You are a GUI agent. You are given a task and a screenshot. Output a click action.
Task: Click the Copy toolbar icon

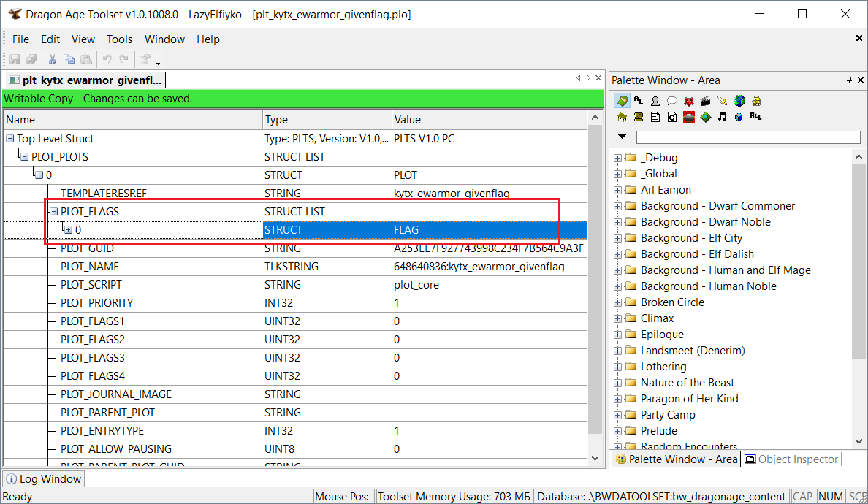pyautogui.click(x=69, y=59)
